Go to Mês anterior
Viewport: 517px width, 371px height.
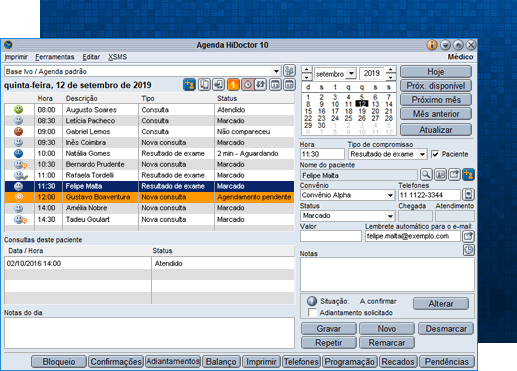point(436,114)
